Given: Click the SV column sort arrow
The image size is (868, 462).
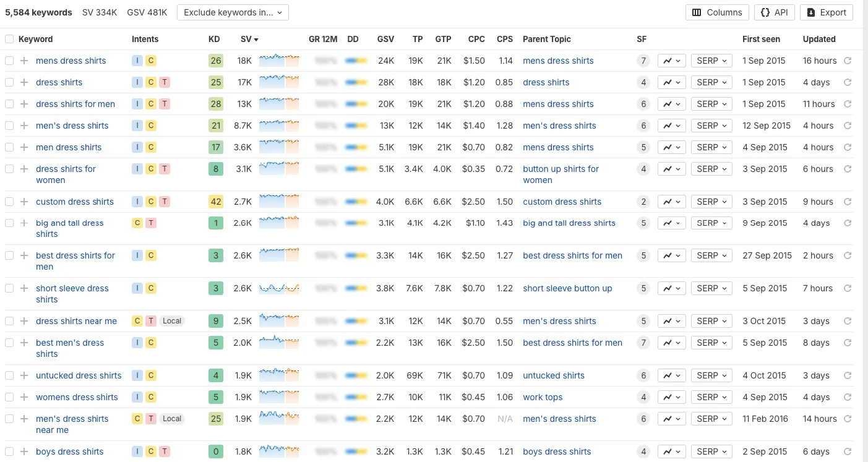Looking at the screenshot, I should (257, 39).
